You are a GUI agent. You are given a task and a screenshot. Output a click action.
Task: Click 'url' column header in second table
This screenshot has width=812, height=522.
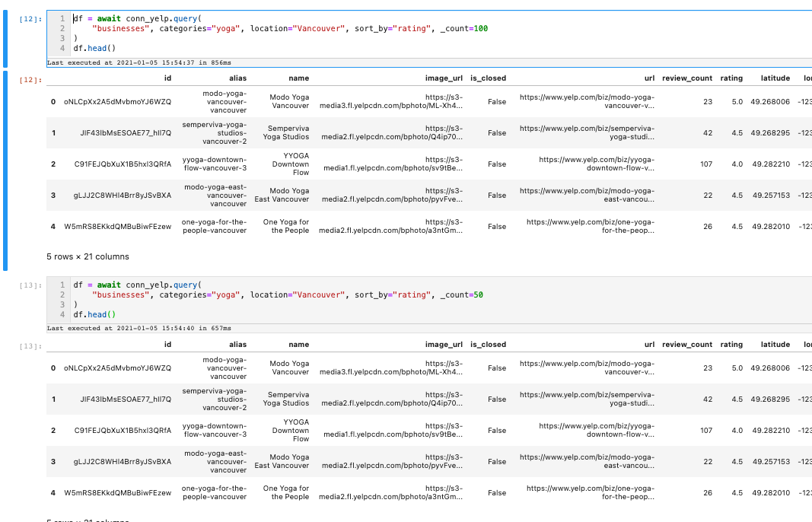[x=649, y=345]
